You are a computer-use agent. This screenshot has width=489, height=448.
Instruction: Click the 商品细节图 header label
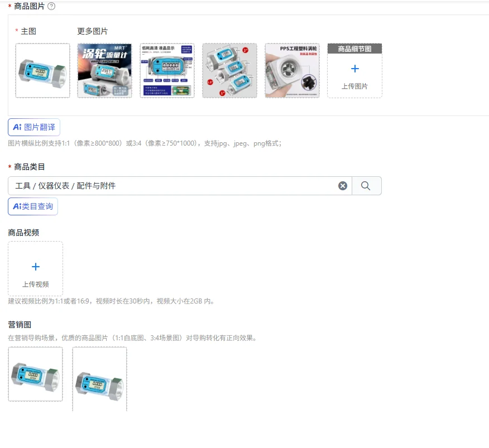pos(355,49)
